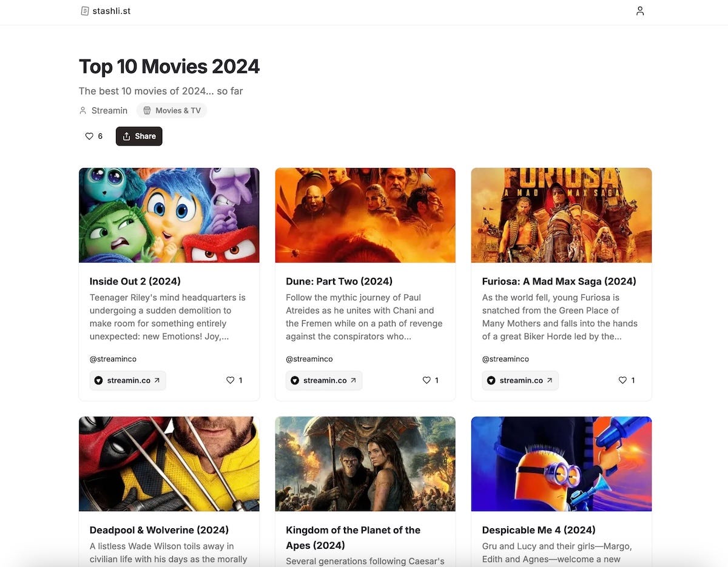The width and height of the screenshot is (728, 567).
Task: Click Kingdom of the Planet of the Apes title
Action: (x=353, y=537)
